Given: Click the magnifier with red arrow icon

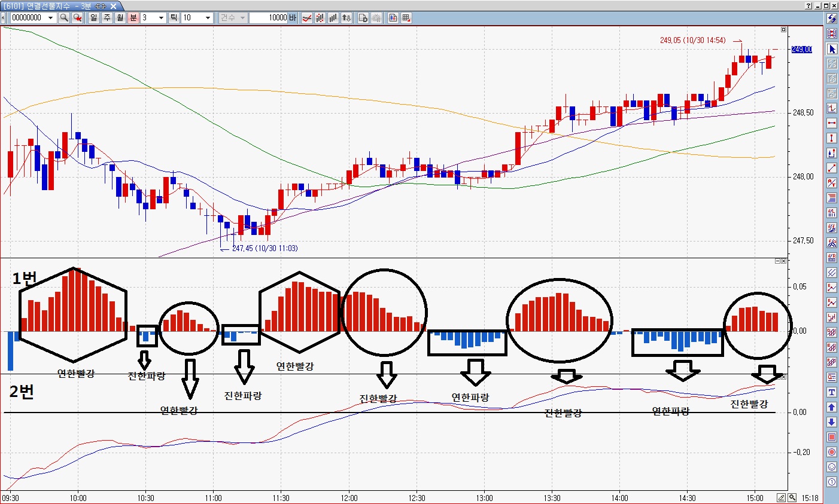Looking at the screenshot, I should click(x=77, y=18).
